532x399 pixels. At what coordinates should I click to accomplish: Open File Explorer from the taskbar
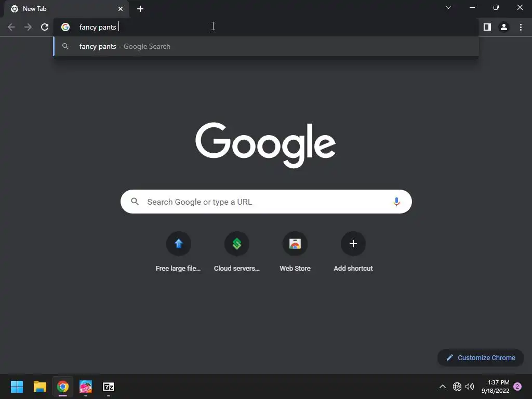(x=39, y=387)
